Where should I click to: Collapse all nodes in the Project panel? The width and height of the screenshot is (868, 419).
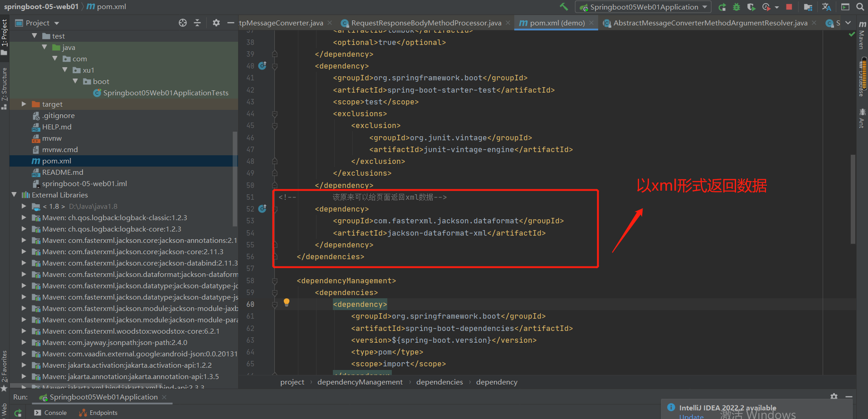coord(197,23)
